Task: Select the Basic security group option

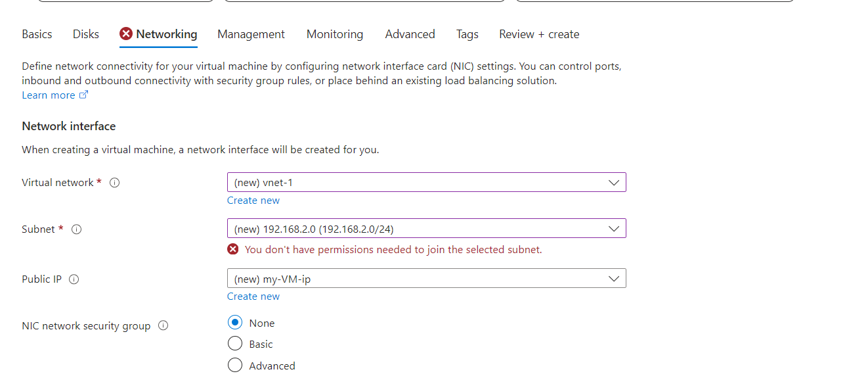Action: (234, 343)
